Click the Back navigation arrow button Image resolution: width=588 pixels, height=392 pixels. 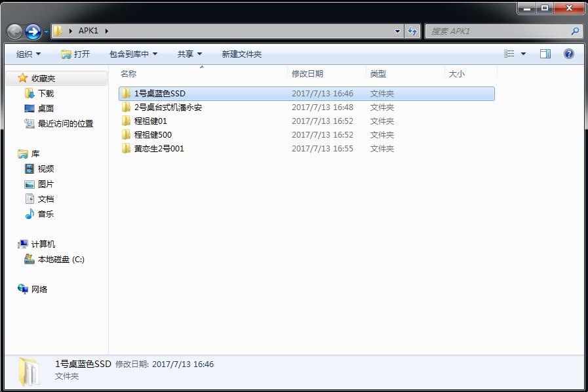pyautogui.click(x=14, y=31)
